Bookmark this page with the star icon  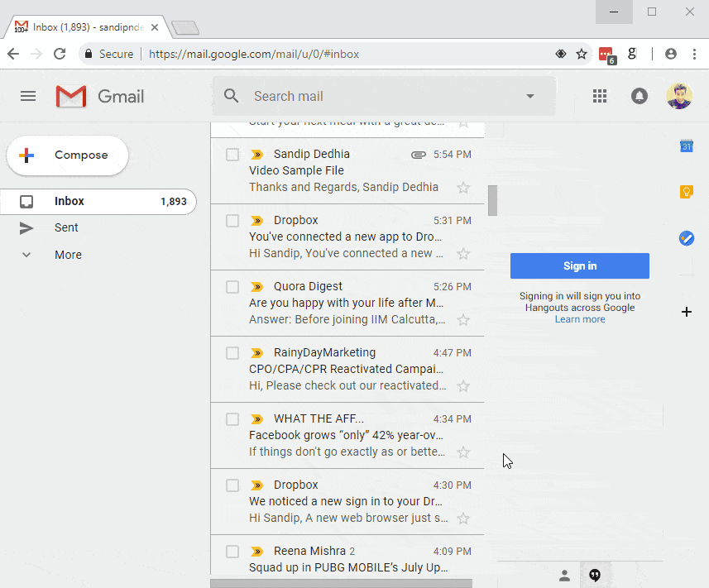tap(582, 55)
